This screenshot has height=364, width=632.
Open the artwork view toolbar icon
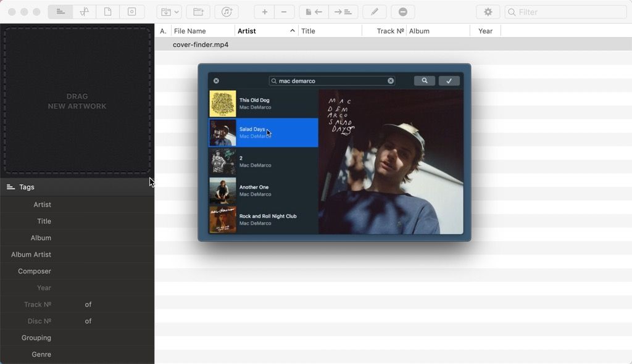(132, 12)
